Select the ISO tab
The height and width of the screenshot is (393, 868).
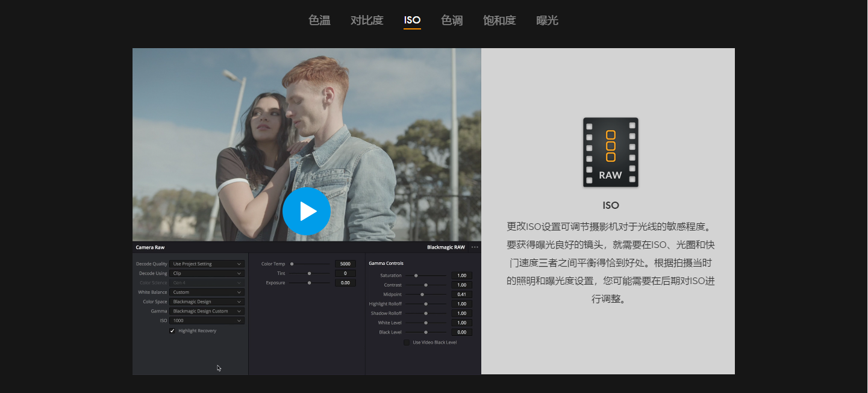412,20
